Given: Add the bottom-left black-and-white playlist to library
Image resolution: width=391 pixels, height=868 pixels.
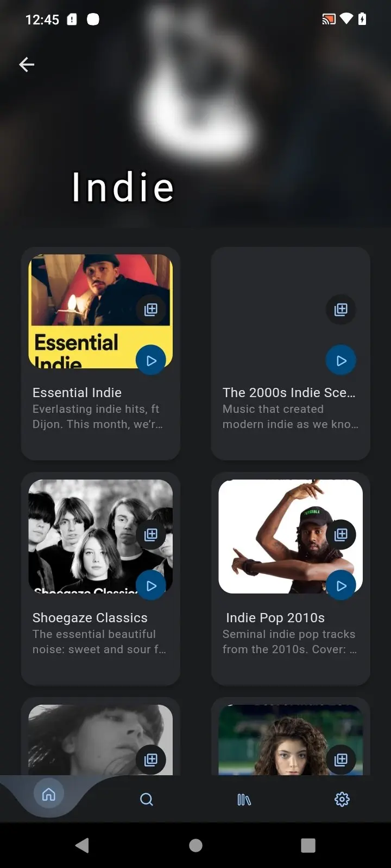Looking at the screenshot, I should (151, 759).
